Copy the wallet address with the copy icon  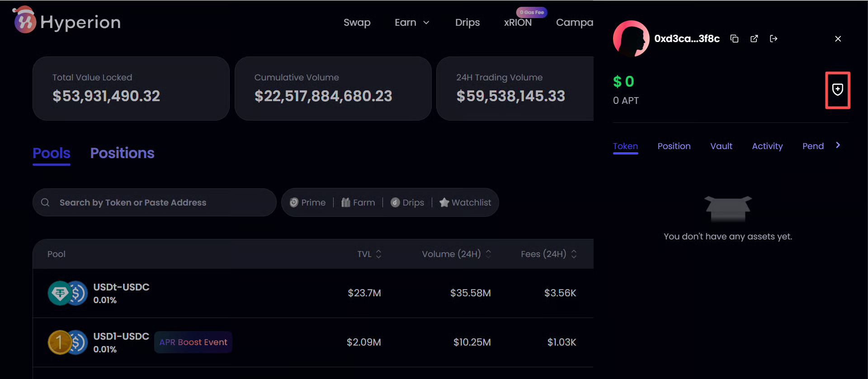pyautogui.click(x=734, y=39)
